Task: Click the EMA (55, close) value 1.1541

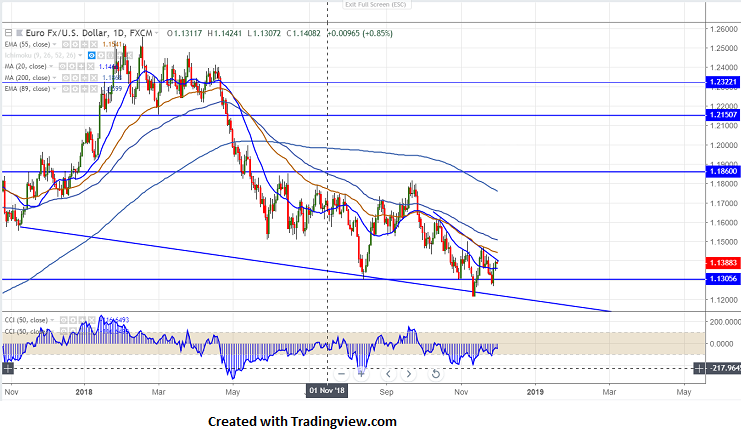Action: pos(112,44)
